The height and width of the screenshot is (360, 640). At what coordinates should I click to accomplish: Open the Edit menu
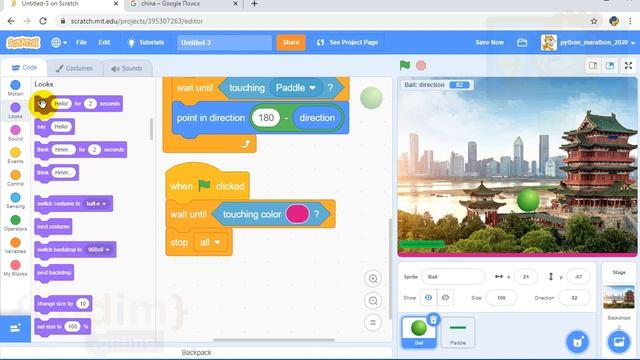coord(104,42)
